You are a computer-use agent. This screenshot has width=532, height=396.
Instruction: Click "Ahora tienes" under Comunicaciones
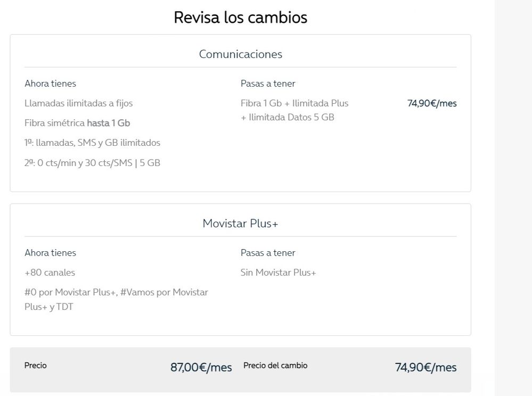coord(50,84)
